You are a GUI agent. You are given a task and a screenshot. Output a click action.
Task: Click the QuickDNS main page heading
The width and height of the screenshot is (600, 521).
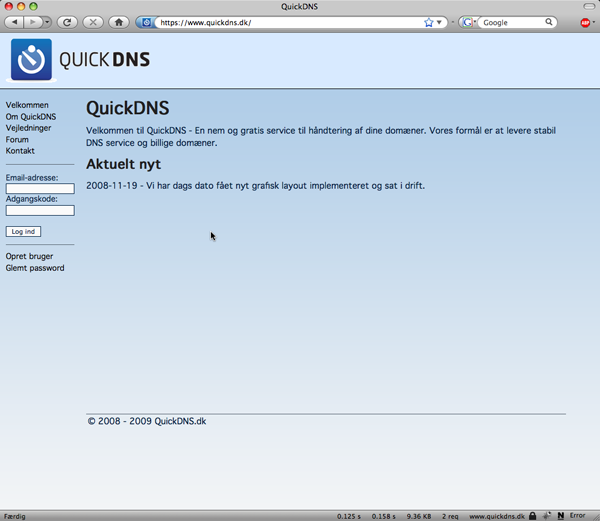pyautogui.click(x=127, y=108)
